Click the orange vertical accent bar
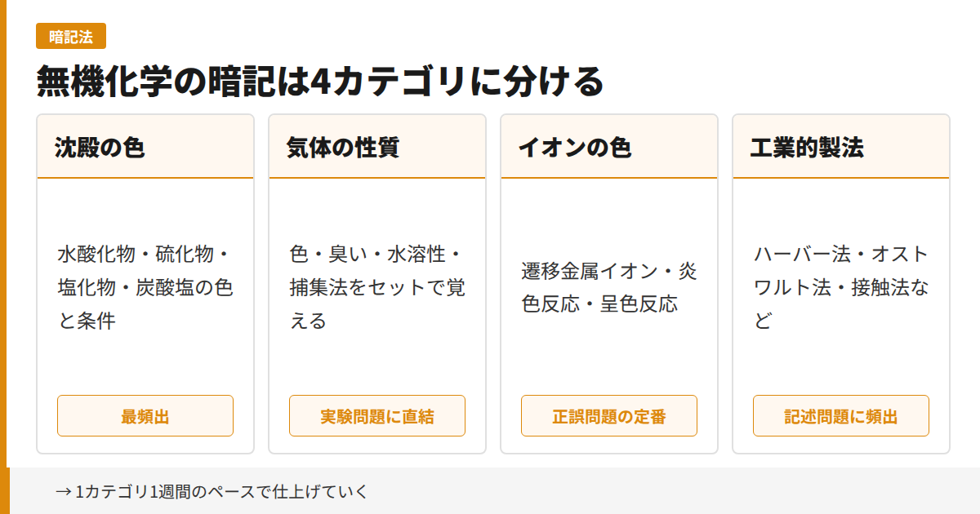The width and height of the screenshot is (980, 514). (3, 245)
